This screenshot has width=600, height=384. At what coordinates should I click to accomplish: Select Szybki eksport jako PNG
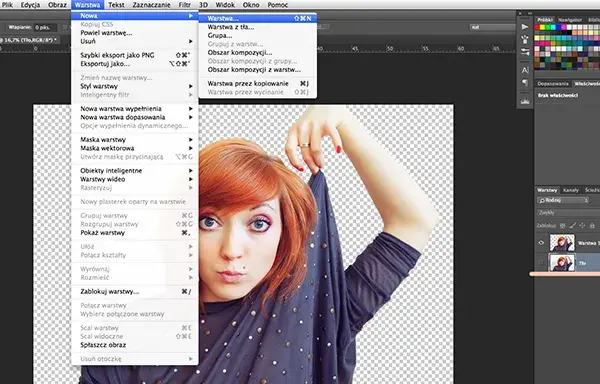[134, 55]
